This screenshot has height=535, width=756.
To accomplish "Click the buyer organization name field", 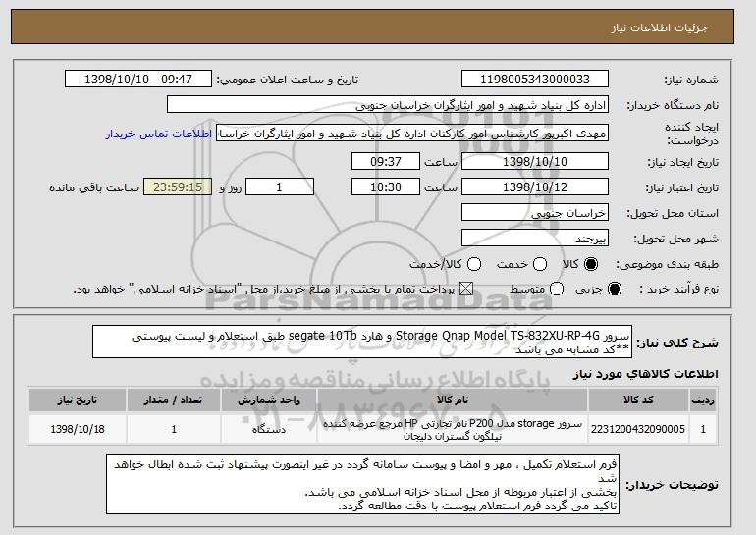I will coord(388,105).
